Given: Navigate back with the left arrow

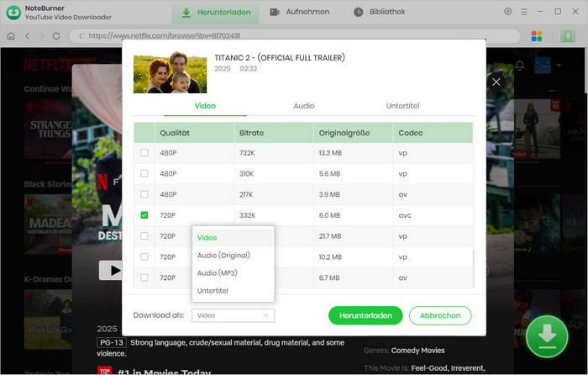Looking at the screenshot, I should coord(28,36).
